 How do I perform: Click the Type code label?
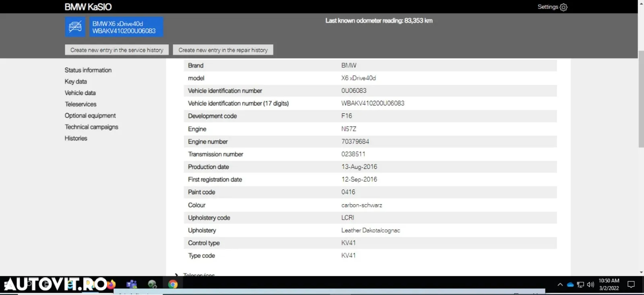coord(201,256)
